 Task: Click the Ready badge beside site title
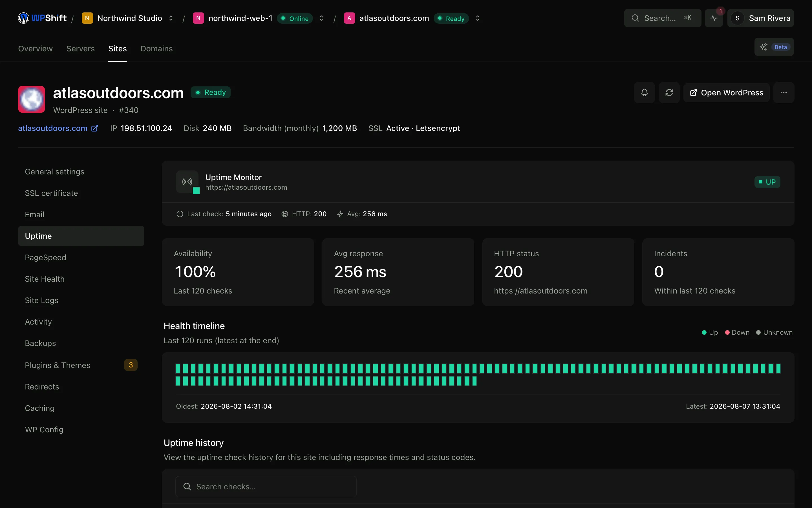click(x=210, y=92)
